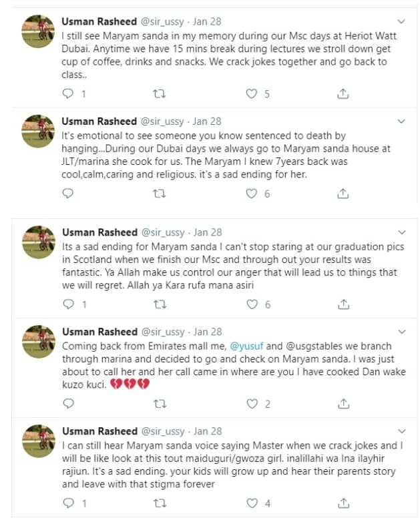The height and width of the screenshot is (518, 420).
Task: Share the Heriot Watt Dubai tweet
Action: 343,94
